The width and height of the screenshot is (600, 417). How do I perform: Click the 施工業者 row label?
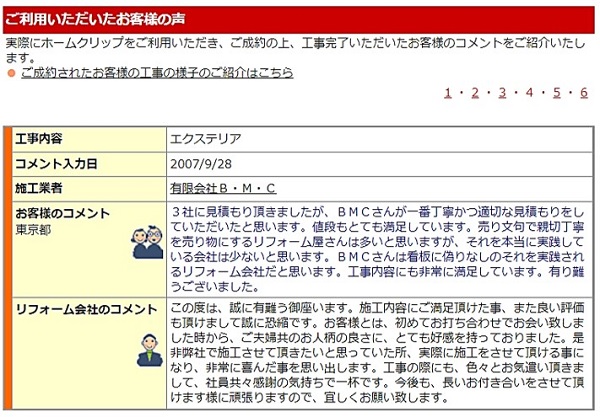(x=41, y=188)
